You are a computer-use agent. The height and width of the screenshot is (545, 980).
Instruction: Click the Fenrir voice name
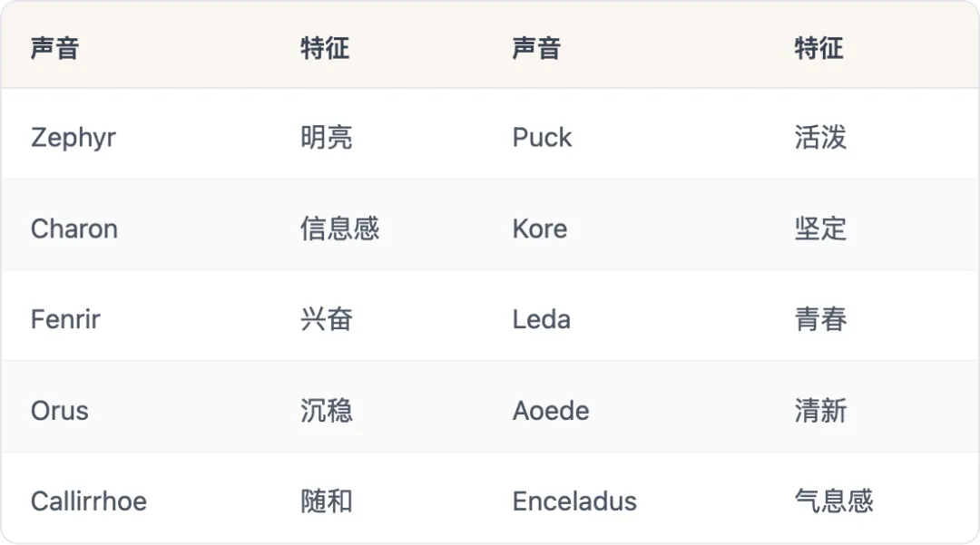point(65,319)
